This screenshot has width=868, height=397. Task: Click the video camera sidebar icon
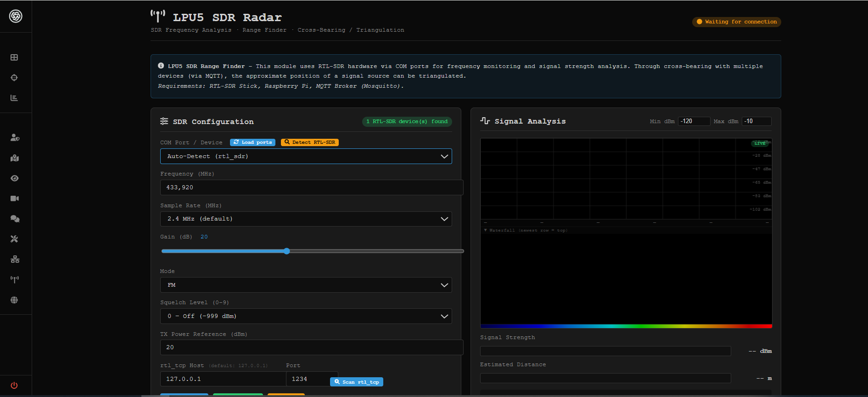point(15,198)
